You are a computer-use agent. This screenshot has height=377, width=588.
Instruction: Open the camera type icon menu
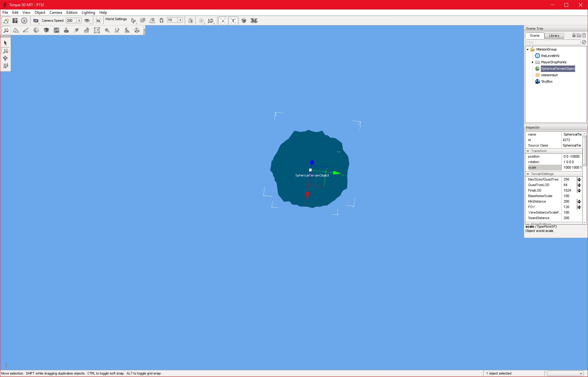36,21
